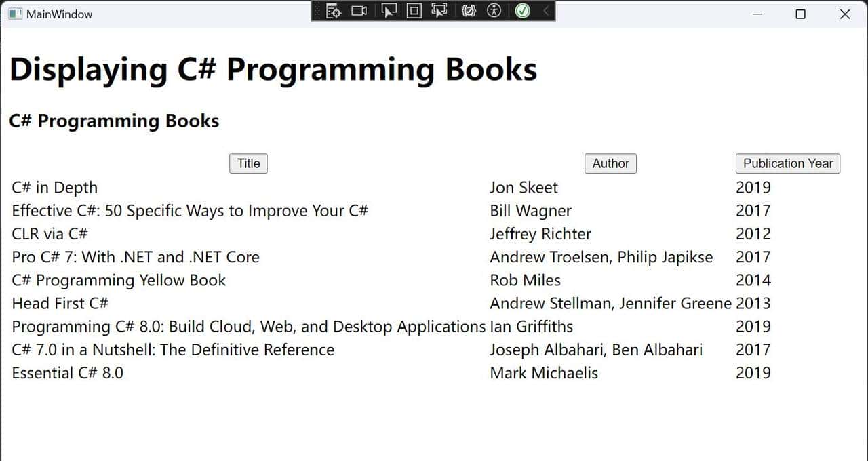Click the Title column header
The height and width of the screenshot is (461, 868).
pos(248,163)
